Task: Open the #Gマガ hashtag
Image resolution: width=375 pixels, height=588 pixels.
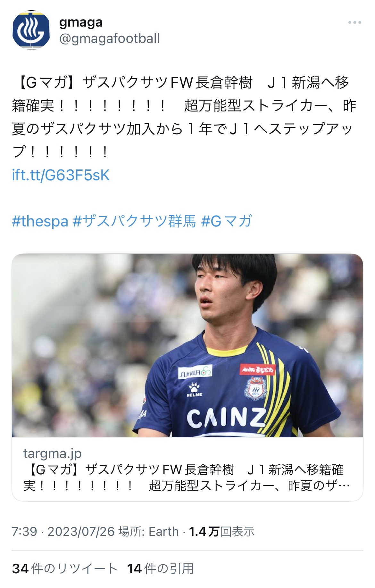Action: click(226, 221)
